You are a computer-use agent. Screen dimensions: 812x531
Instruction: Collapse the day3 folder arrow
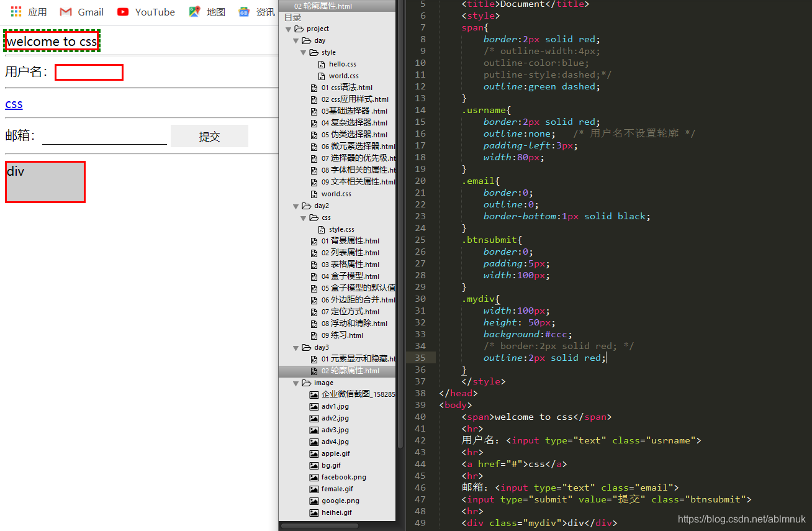(x=296, y=348)
